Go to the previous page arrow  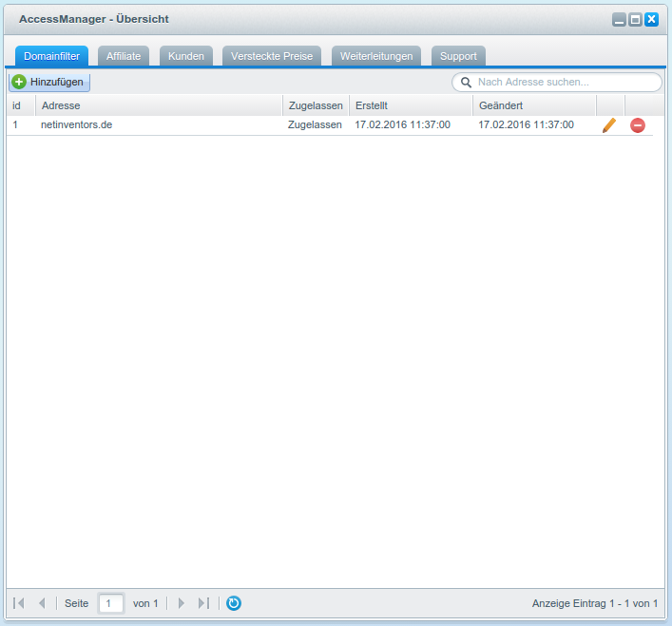[x=42, y=603]
